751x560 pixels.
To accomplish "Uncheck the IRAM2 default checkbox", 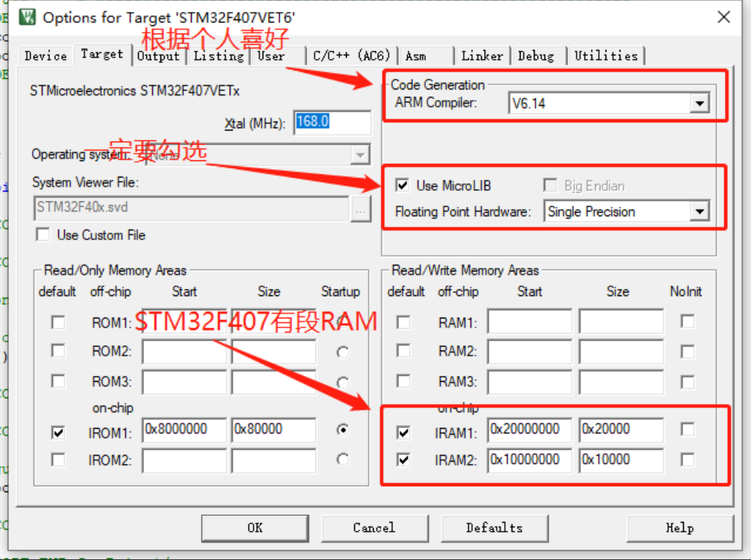I will tap(403, 460).
